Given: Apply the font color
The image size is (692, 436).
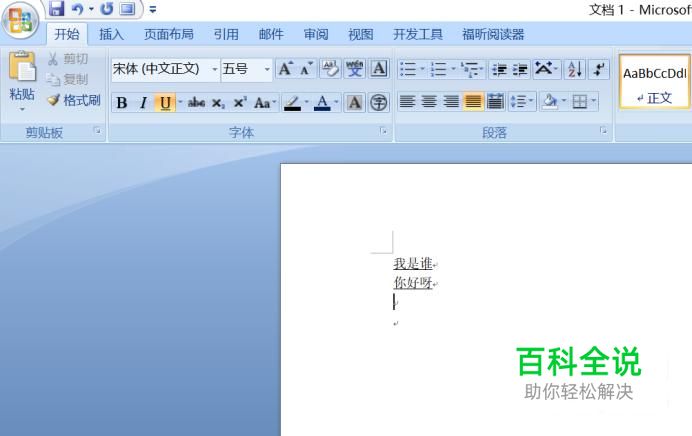Looking at the screenshot, I should 322,103.
